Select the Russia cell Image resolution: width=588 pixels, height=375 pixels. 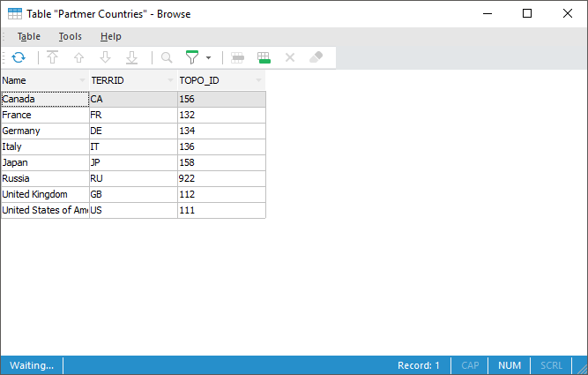coord(45,178)
